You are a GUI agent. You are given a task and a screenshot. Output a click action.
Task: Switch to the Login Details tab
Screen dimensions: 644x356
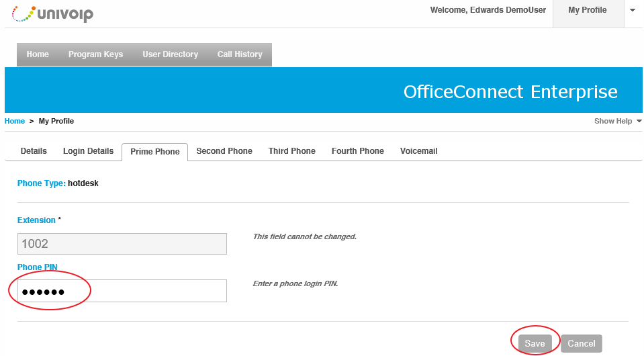click(88, 151)
